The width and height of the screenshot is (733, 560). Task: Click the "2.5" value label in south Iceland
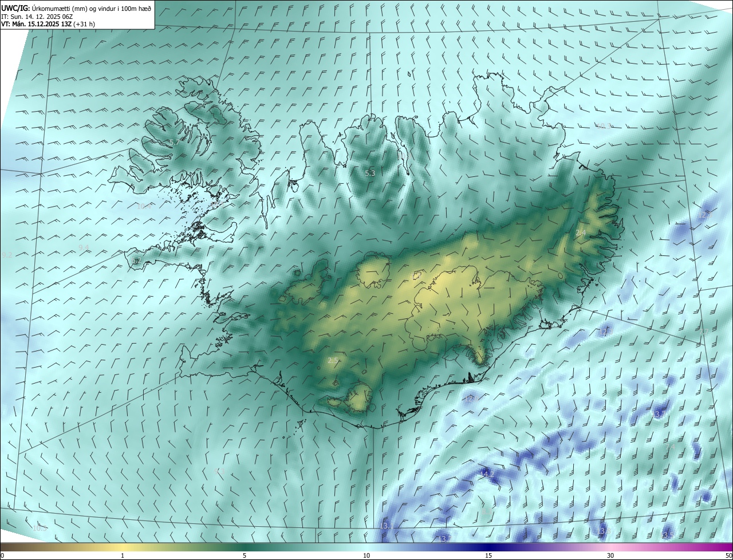(x=333, y=360)
